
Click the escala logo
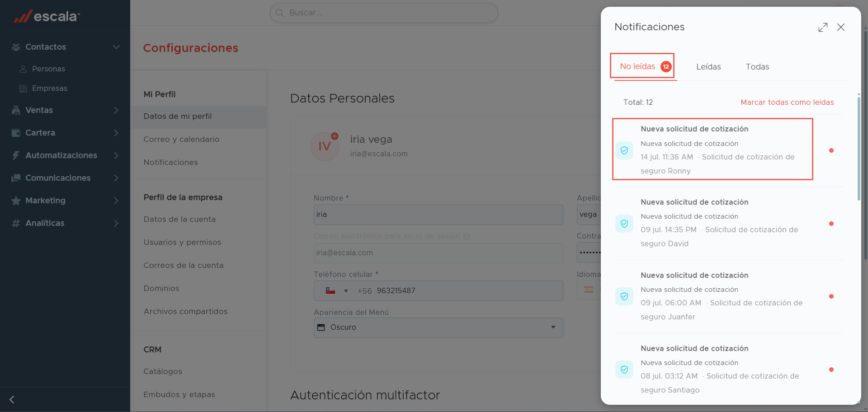coord(47,16)
